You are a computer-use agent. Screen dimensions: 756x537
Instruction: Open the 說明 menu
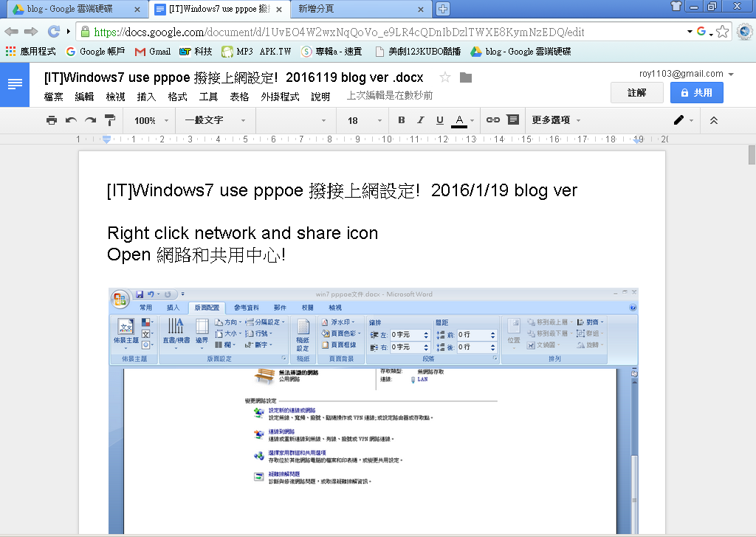[x=320, y=97]
